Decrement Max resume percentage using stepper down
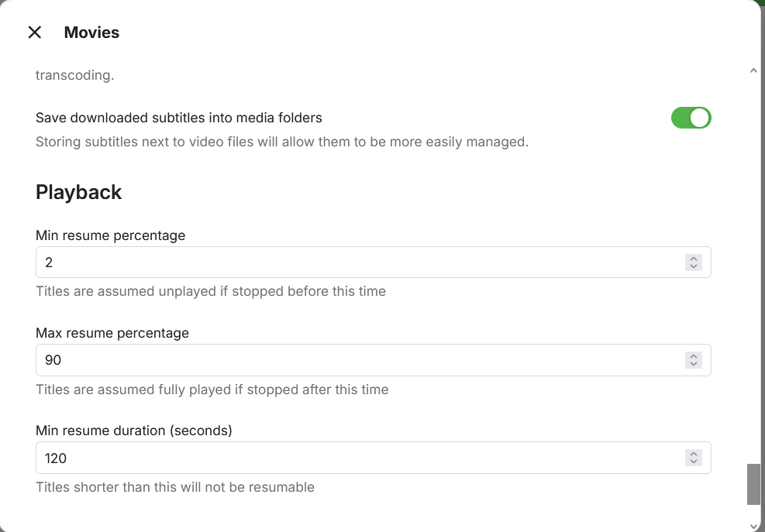765x532 pixels. (x=694, y=365)
